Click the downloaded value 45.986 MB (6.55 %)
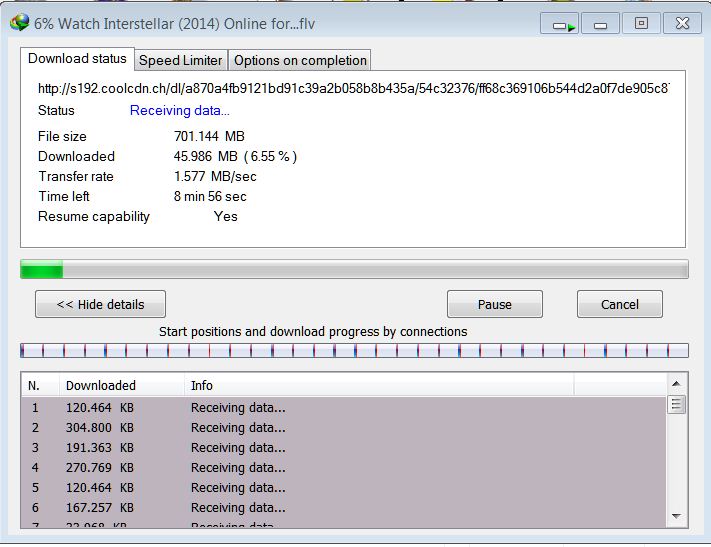This screenshot has width=711, height=547. [235, 156]
